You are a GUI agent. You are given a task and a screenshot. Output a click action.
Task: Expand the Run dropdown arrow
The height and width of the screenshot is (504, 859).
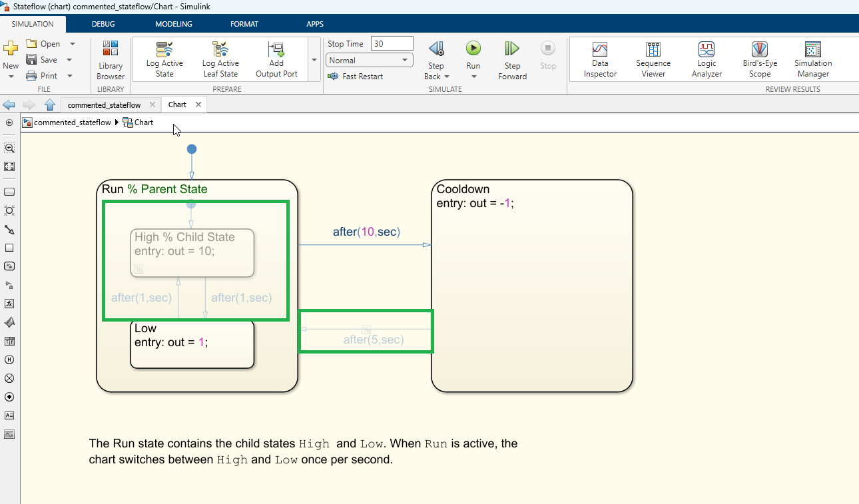tap(473, 77)
